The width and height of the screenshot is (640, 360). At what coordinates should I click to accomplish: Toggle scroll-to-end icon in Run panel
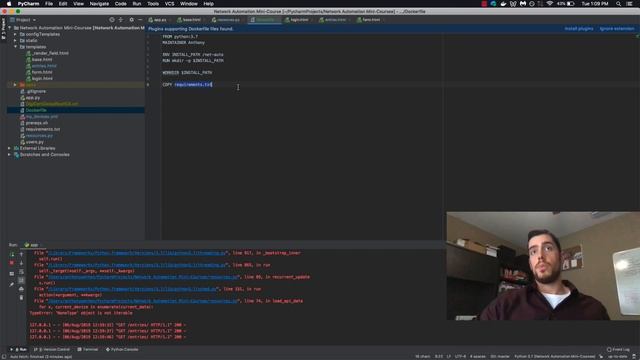[22, 280]
